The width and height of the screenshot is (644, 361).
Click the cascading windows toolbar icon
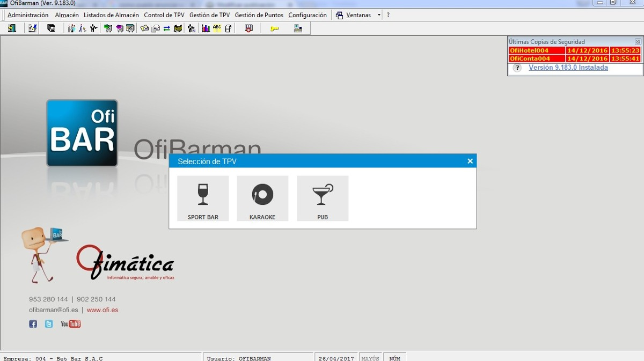click(x=52, y=28)
